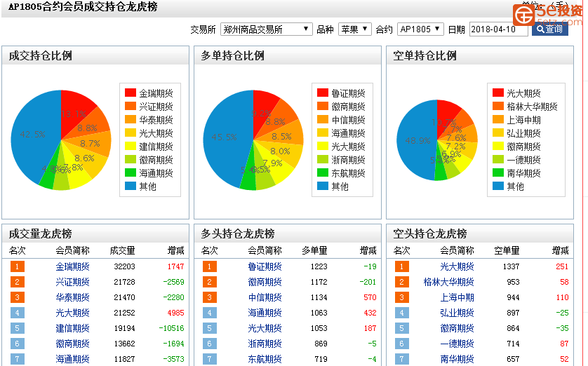Click 多单量 column header
Viewport: 588px width, 366px height.
(x=314, y=250)
